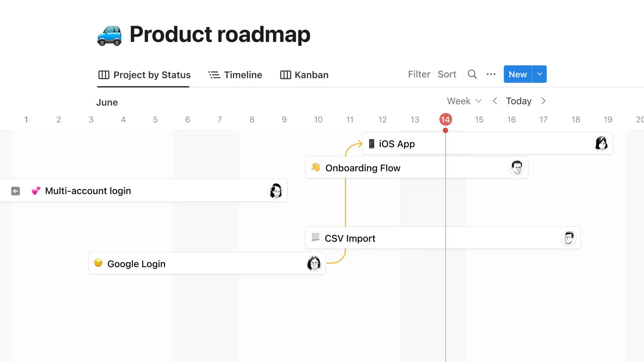The image size is (644, 362).
Task: Click the car emoji on the page title
Action: tap(109, 35)
